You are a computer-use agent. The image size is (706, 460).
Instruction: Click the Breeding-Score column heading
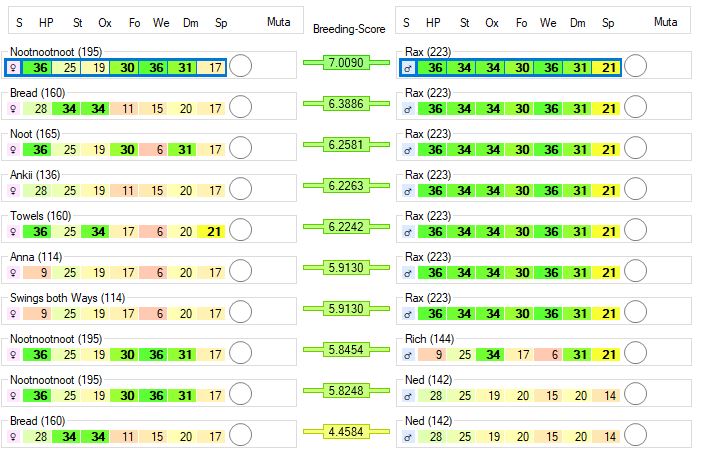pos(349,29)
